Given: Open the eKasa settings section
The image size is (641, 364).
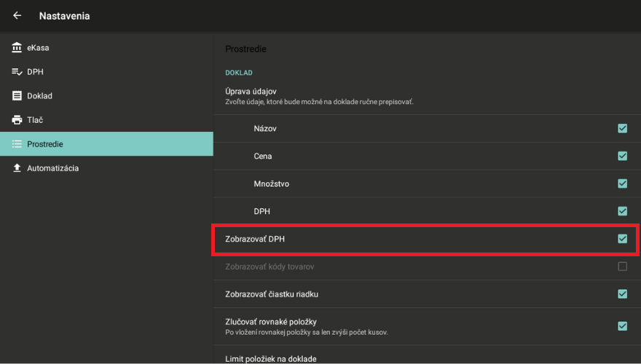Looking at the screenshot, I should [x=38, y=48].
